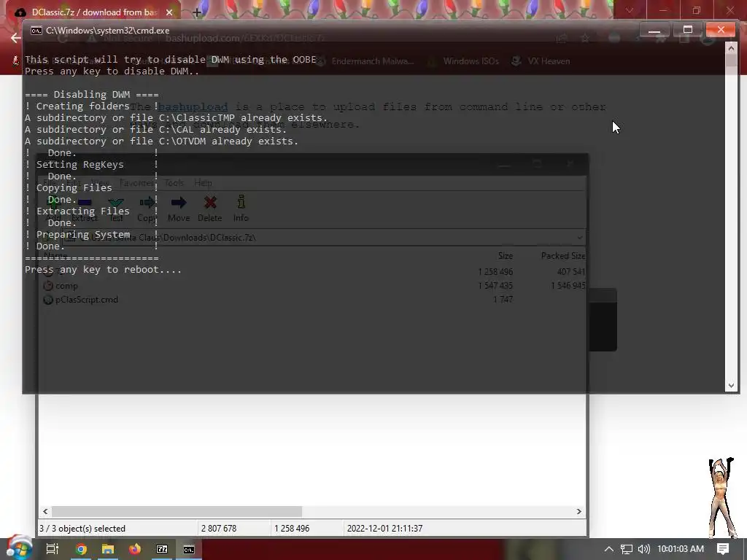
Task: Click 7-Zip status text '3 / 3 object(s) selected'
Action: pos(82,529)
